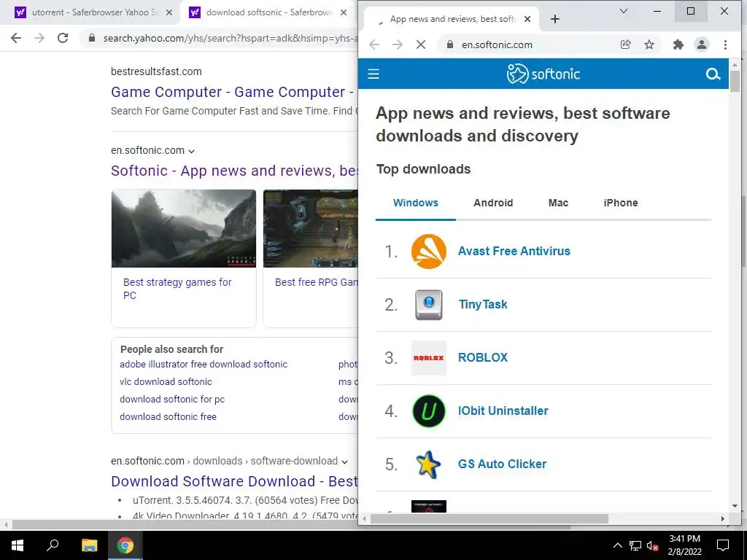Open the Avast Free Antivirus link
The image size is (747, 560).
(514, 252)
